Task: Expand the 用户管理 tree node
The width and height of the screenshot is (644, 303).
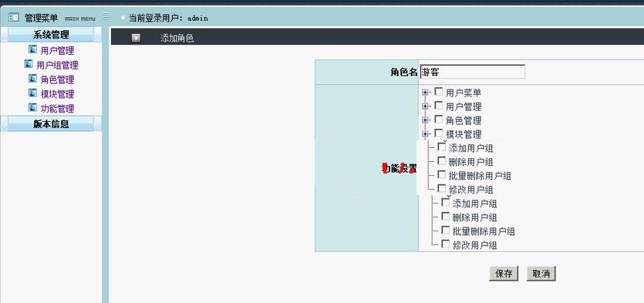Action: pos(425,106)
